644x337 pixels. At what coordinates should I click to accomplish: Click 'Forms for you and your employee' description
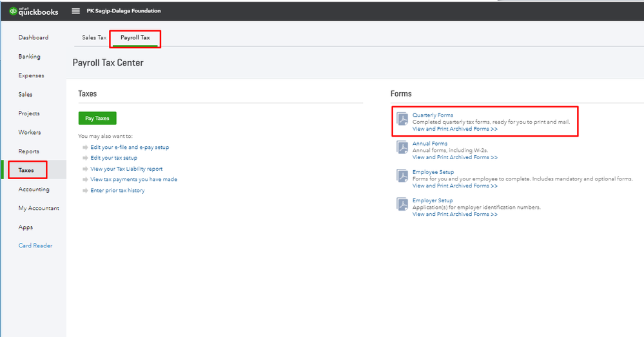(x=522, y=178)
